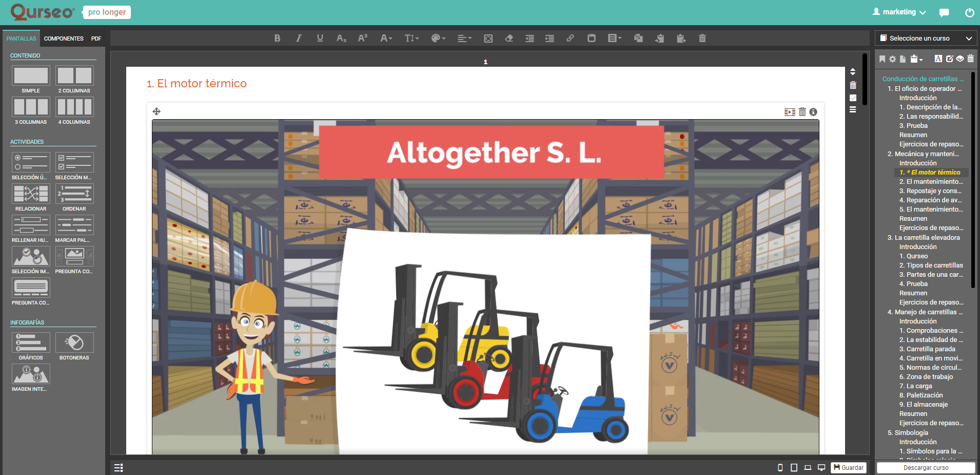Underline the selected text
The height and width of the screenshot is (475, 980).
point(320,38)
